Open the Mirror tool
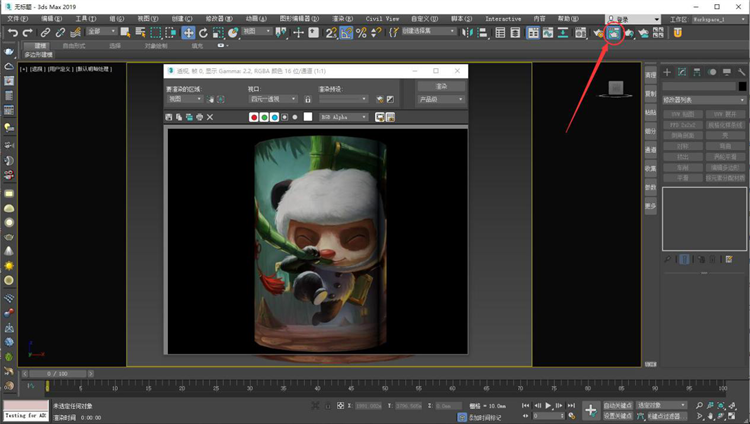 pyautogui.click(x=467, y=33)
